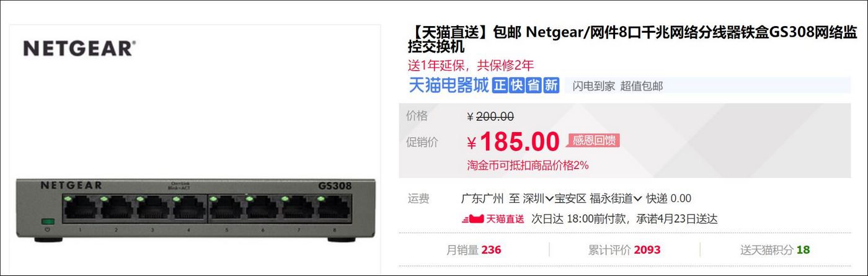Click the 感恩回馈 promotion tag

(x=594, y=141)
